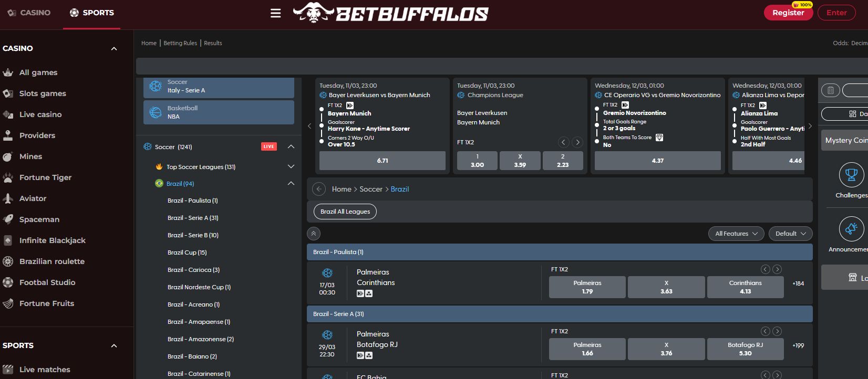Switch to the SPORTS tab
This screenshot has height=379, width=868.
click(92, 13)
